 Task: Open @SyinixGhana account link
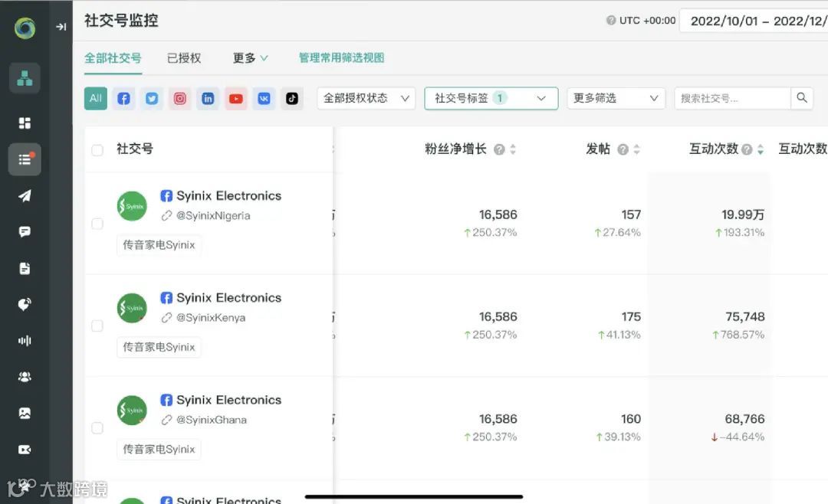[212, 420]
